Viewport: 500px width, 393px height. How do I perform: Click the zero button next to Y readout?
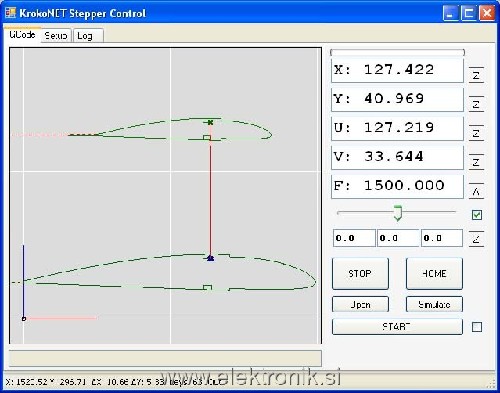point(476,104)
